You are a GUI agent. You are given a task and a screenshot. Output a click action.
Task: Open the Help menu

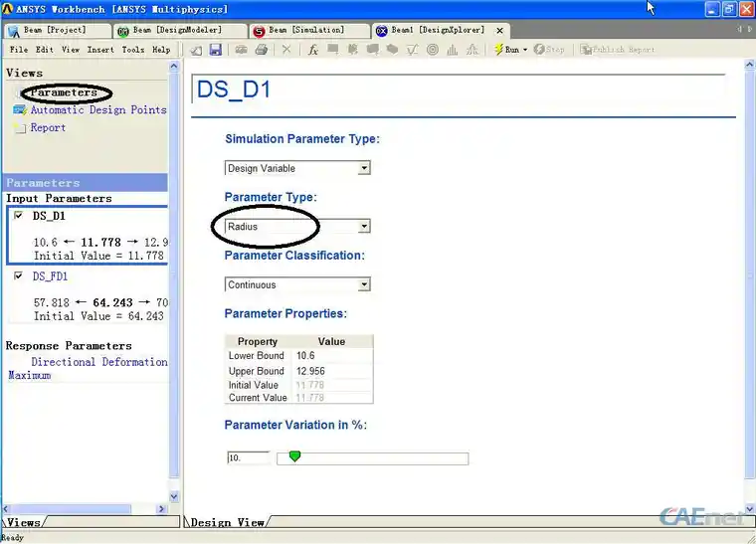coord(161,50)
